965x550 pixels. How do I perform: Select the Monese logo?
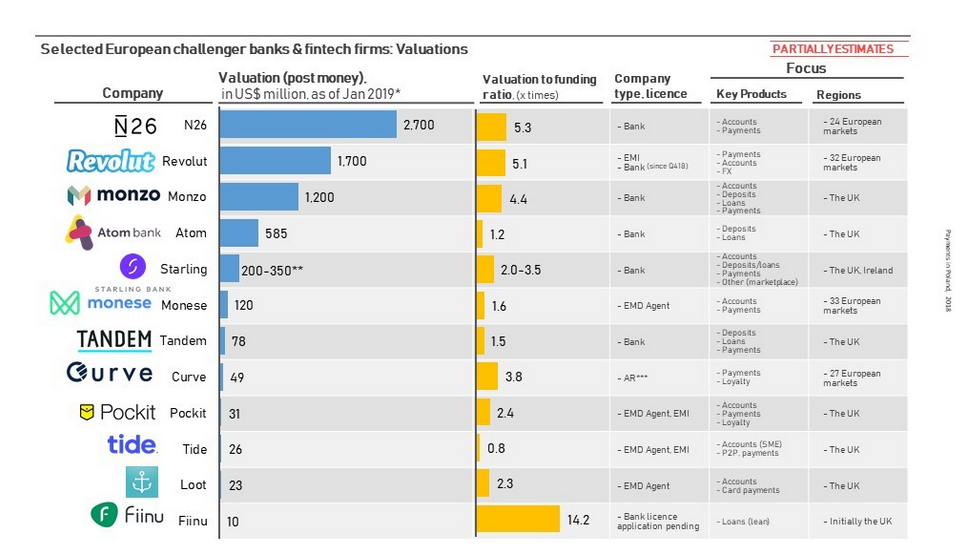point(100,303)
